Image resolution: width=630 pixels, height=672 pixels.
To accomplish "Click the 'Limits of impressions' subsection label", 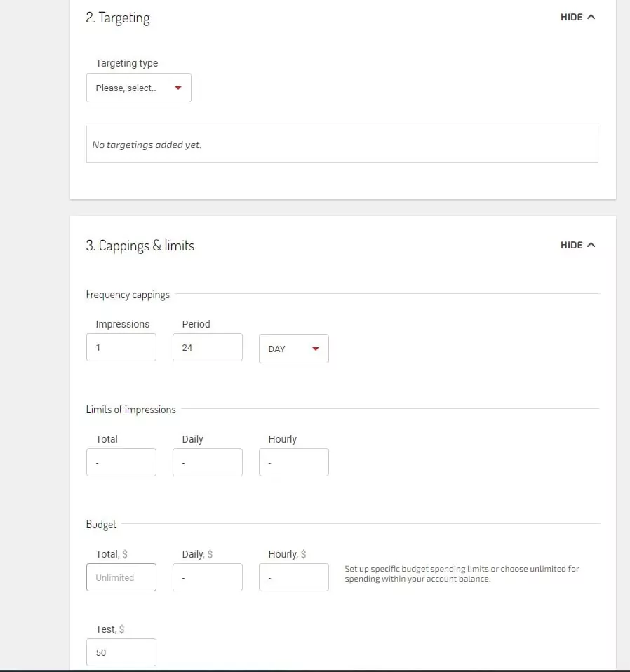I will (x=130, y=410).
